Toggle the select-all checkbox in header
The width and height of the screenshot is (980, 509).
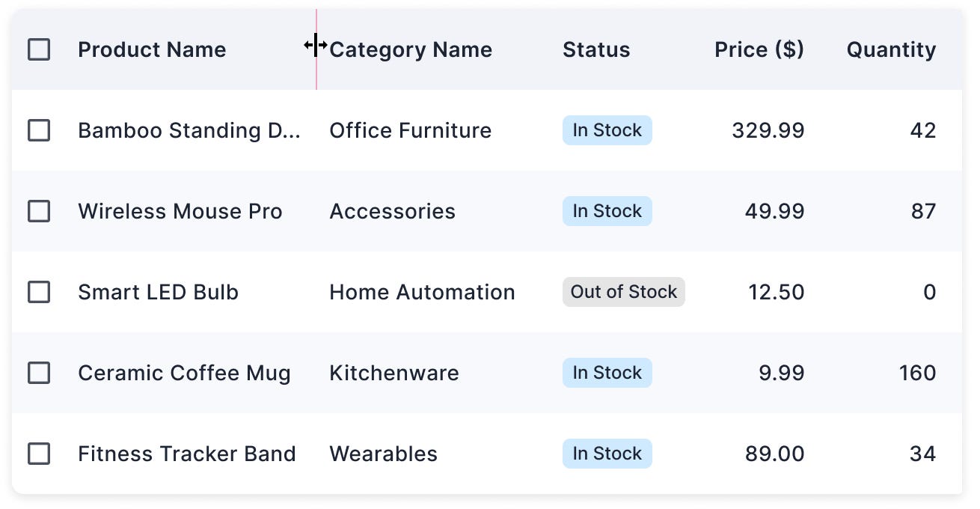(x=39, y=49)
